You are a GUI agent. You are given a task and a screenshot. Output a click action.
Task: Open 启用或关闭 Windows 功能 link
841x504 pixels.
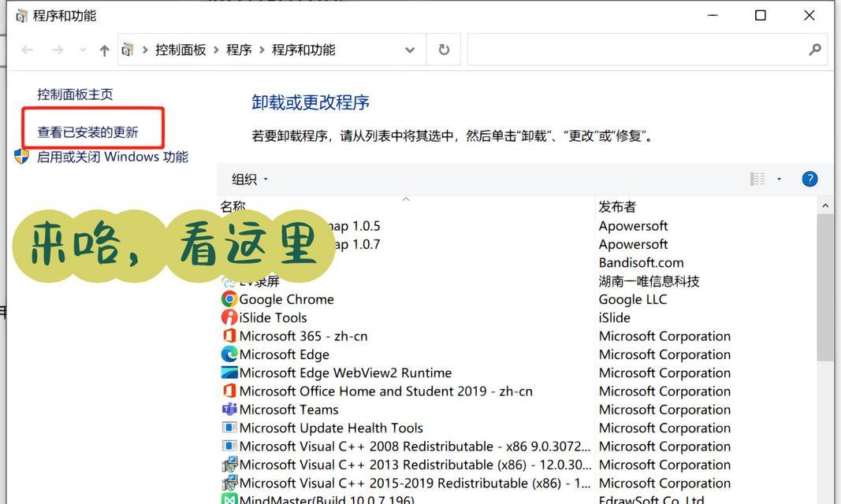[113, 157]
